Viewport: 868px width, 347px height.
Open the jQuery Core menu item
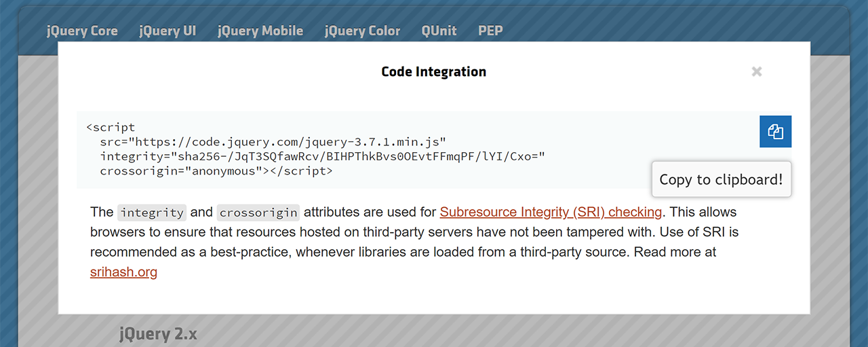[x=82, y=31]
